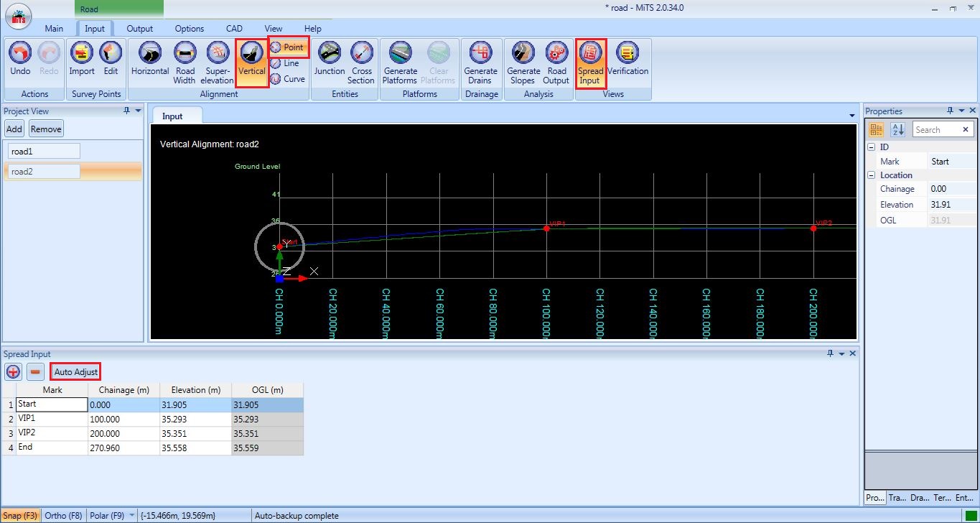This screenshot has height=523, width=980.
Task: Select the Horizontal alignment tool
Action: coord(150,55)
